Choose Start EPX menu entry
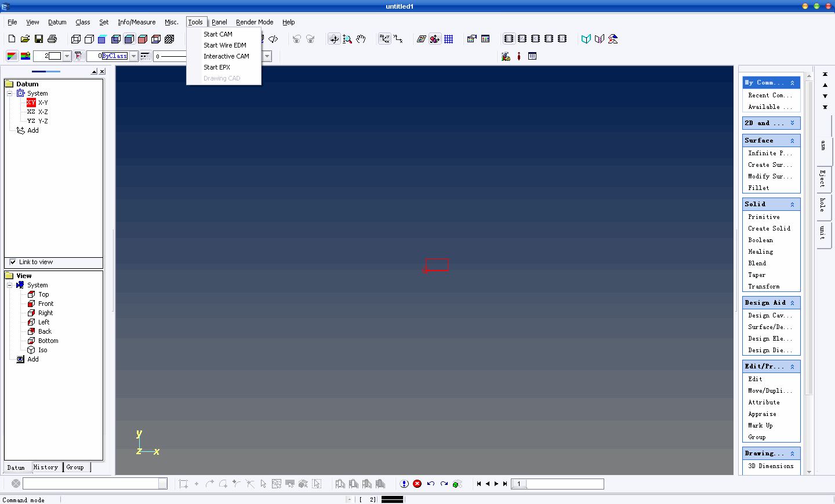 click(224, 67)
